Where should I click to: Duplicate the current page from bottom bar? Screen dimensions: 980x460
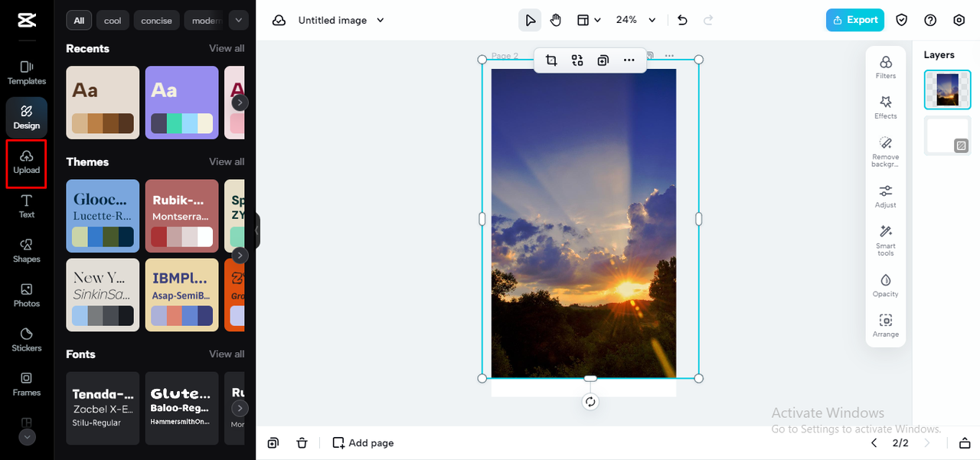(273, 442)
